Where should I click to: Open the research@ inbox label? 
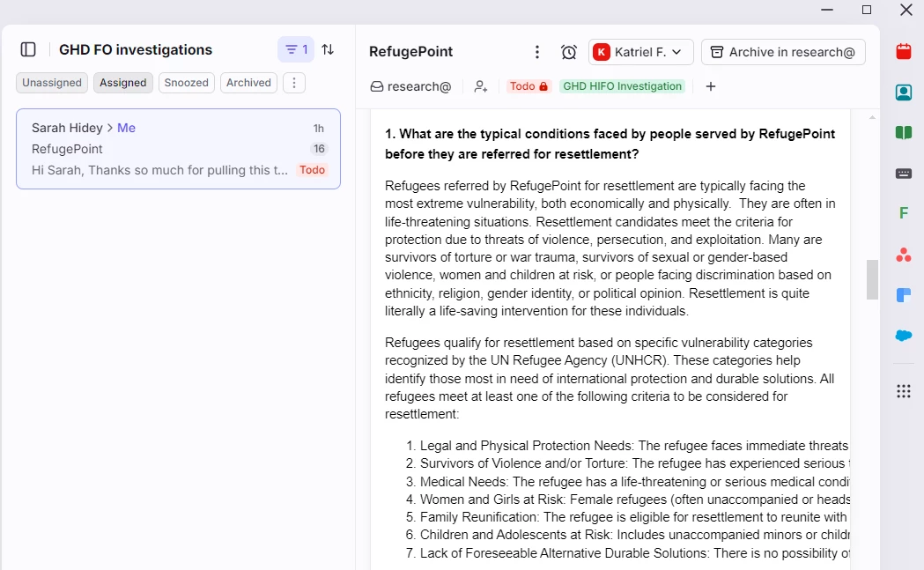[410, 86]
